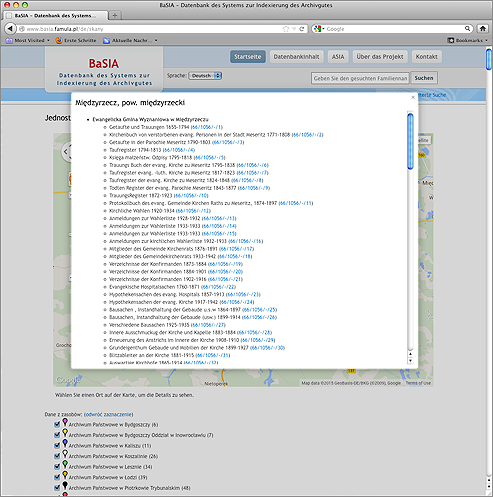Click the Evangelicka Gmina Wyznaniowa w Międzyrzeczu entry
493x497 pixels.
(x=151, y=119)
